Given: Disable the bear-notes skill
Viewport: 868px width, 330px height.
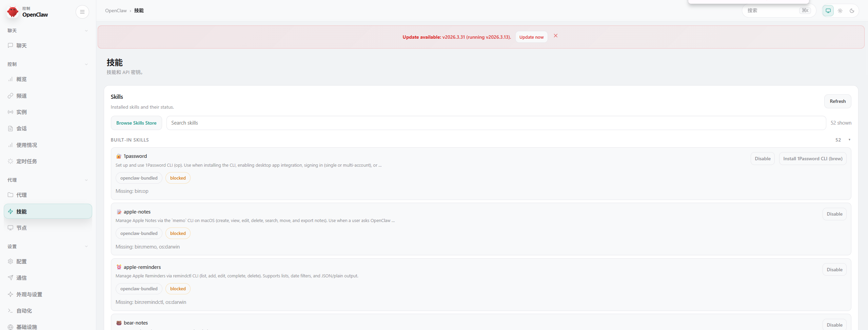Looking at the screenshot, I should 834,325.
